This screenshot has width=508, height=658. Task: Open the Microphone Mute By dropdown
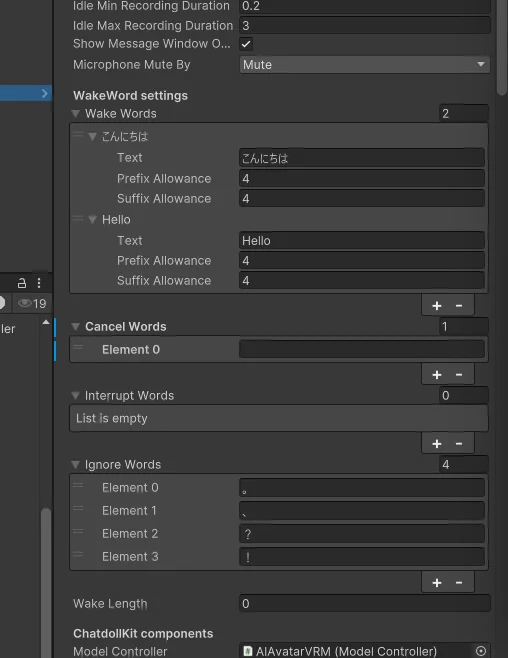point(365,65)
